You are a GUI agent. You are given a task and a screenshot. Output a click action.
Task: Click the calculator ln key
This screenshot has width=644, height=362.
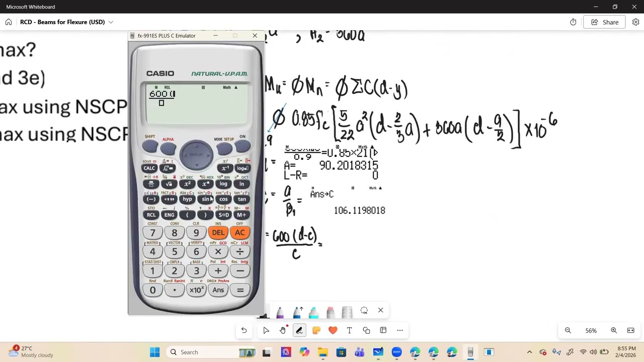(x=242, y=184)
